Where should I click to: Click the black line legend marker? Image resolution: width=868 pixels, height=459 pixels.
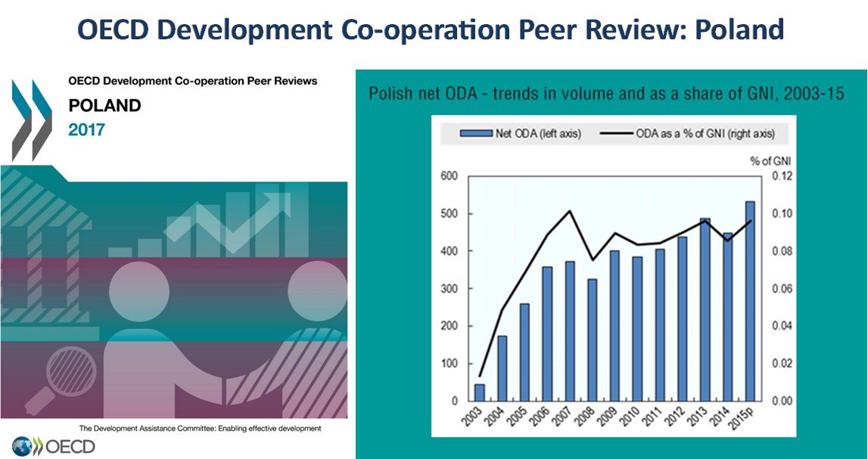tap(614, 134)
